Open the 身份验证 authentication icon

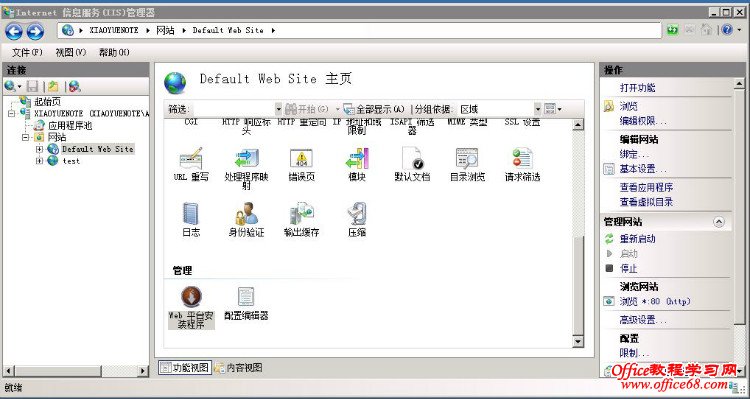point(246,214)
